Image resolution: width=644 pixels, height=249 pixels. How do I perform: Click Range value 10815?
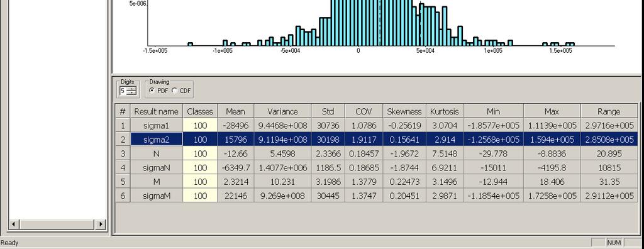[x=609, y=168]
